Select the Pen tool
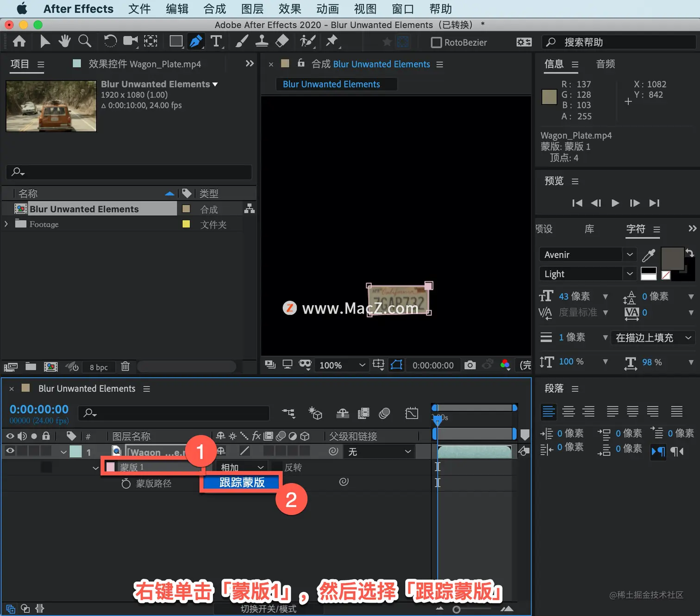700x616 pixels. click(196, 42)
